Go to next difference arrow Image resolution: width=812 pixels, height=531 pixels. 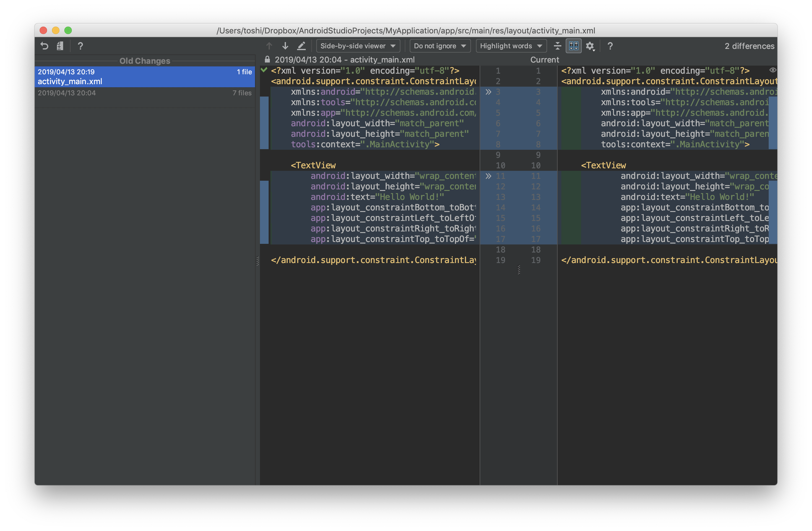point(285,46)
